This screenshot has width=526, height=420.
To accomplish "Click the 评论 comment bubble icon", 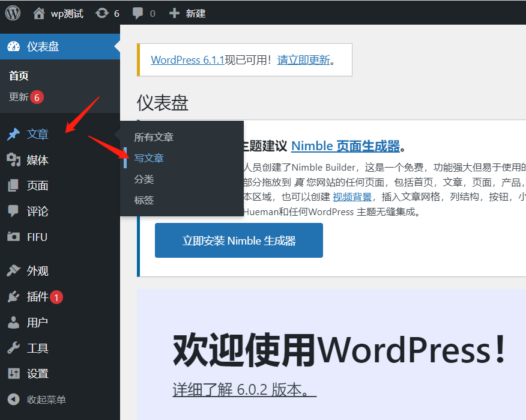I will pyautogui.click(x=13, y=211).
